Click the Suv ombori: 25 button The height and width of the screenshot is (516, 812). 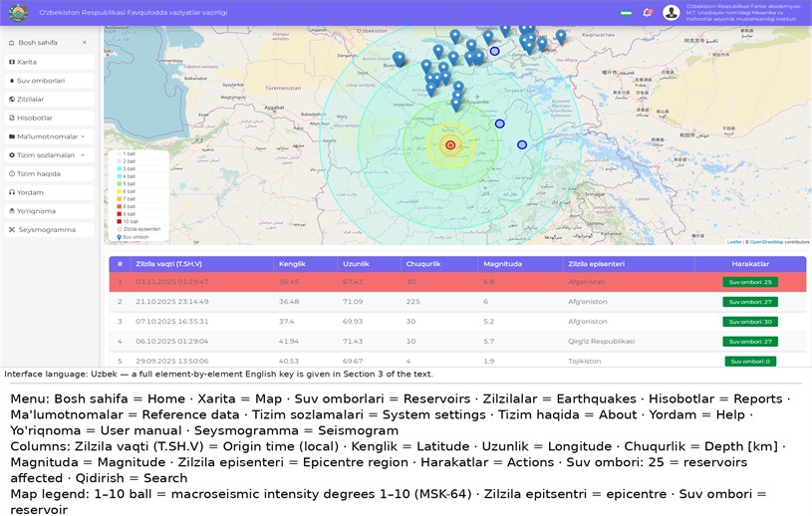pyautogui.click(x=750, y=282)
